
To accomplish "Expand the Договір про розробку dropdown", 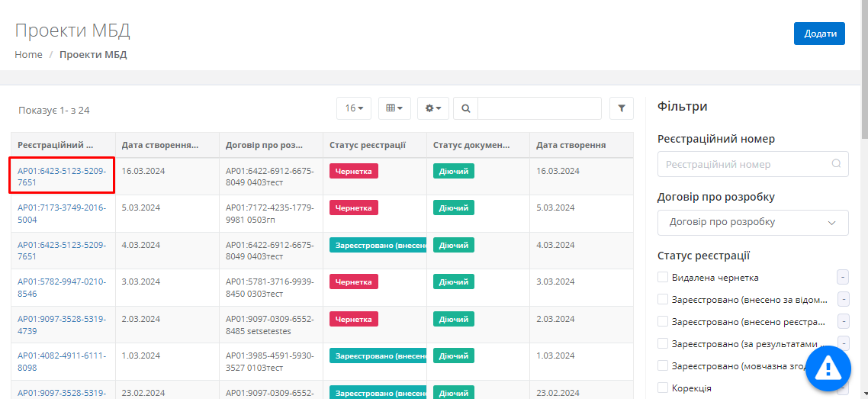I will pyautogui.click(x=752, y=222).
